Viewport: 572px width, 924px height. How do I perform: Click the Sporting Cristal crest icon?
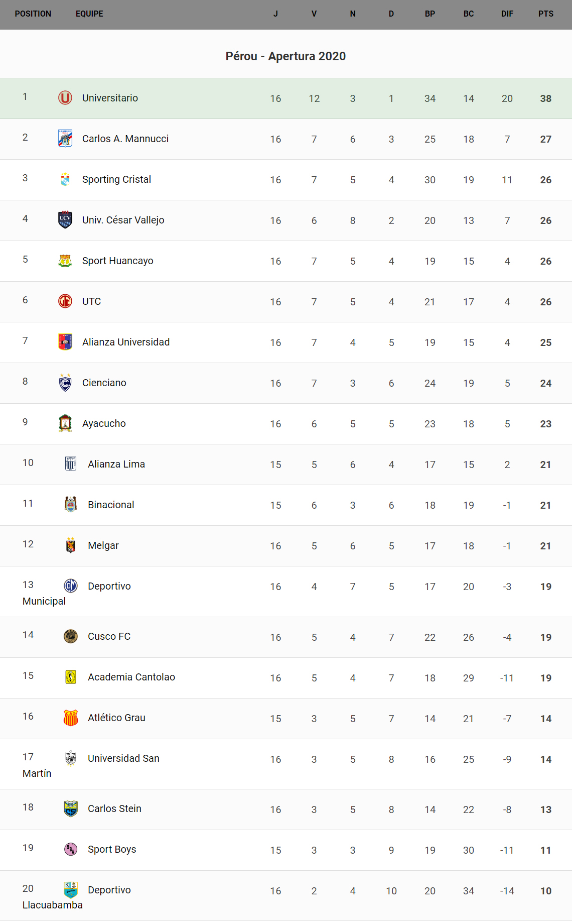[65, 179]
